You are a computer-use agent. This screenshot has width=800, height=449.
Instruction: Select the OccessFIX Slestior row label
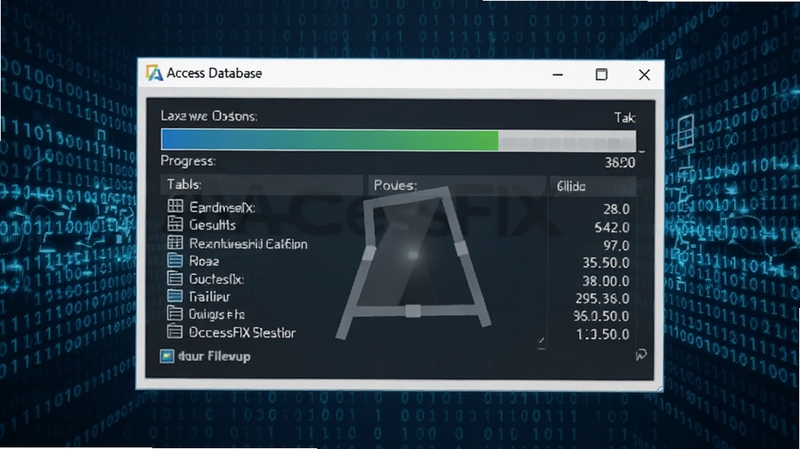(x=242, y=333)
